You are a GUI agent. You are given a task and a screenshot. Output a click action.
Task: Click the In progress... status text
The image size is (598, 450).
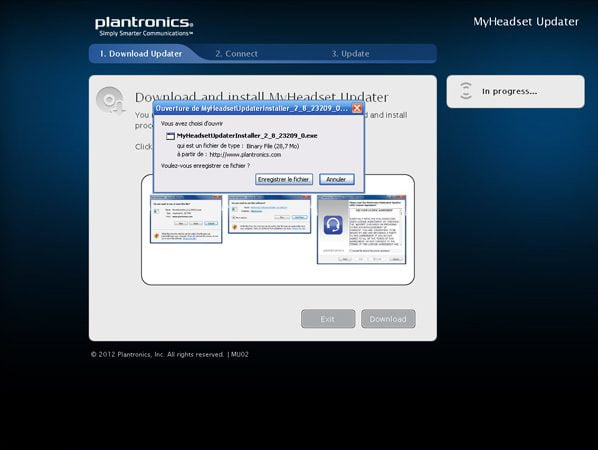click(510, 92)
